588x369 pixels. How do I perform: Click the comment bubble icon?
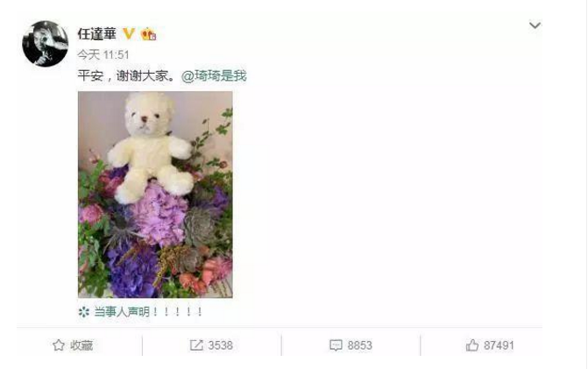pyautogui.click(x=336, y=345)
